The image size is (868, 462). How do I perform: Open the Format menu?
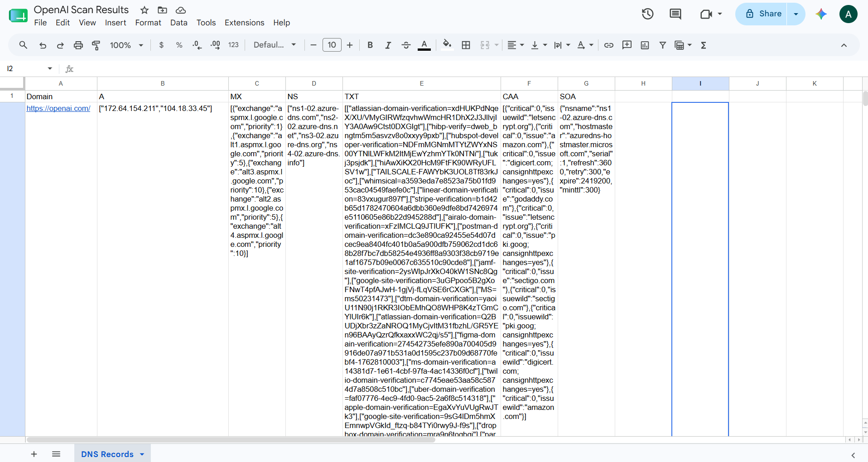click(x=148, y=23)
